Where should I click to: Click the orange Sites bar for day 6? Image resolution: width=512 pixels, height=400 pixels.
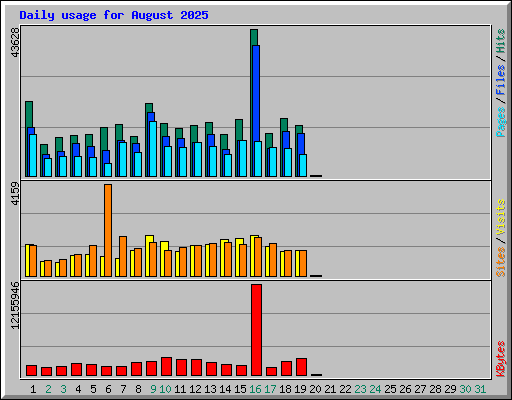[x=108, y=230]
